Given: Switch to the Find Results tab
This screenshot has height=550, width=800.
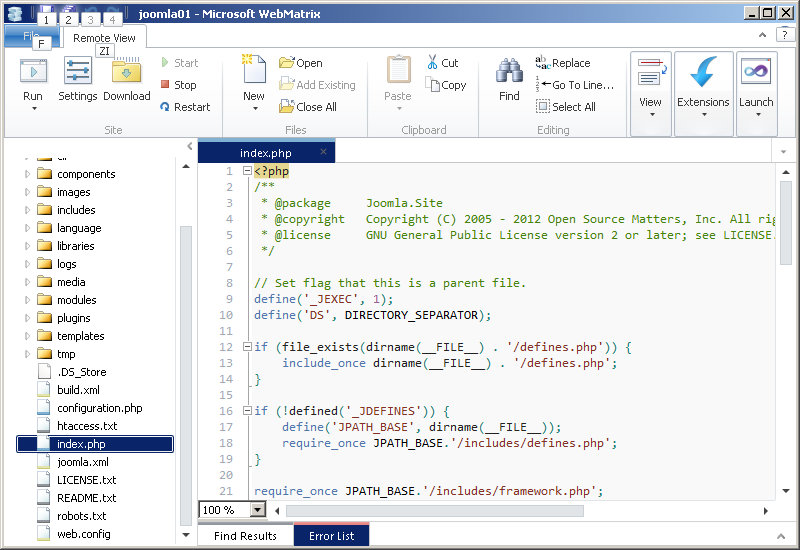Looking at the screenshot, I should pyautogui.click(x=245, y=536).
